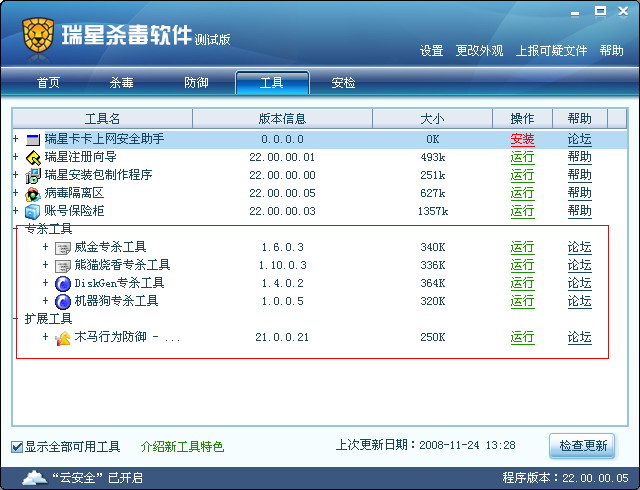
Task: Click 上次更新日期 2008-11-24 13:28 text
Action: (x=425, y=445)
